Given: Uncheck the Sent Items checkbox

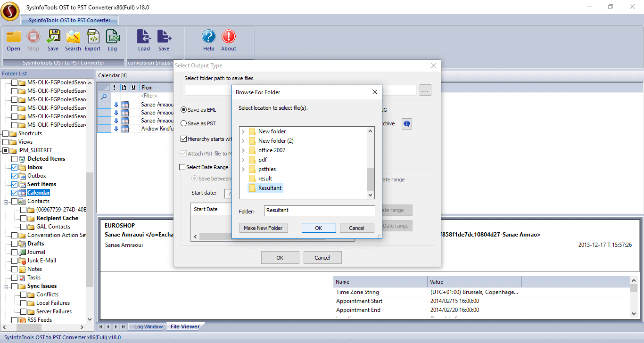Looking at the screenshot, I should 15,184.
